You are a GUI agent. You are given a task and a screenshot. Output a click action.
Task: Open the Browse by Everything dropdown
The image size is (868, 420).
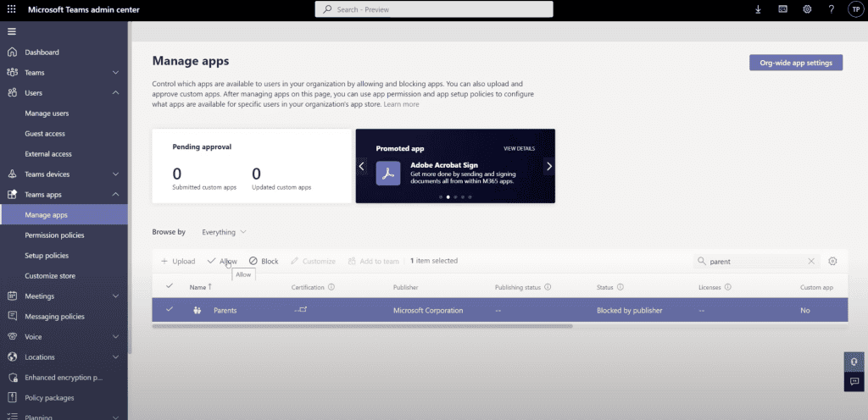224,232
